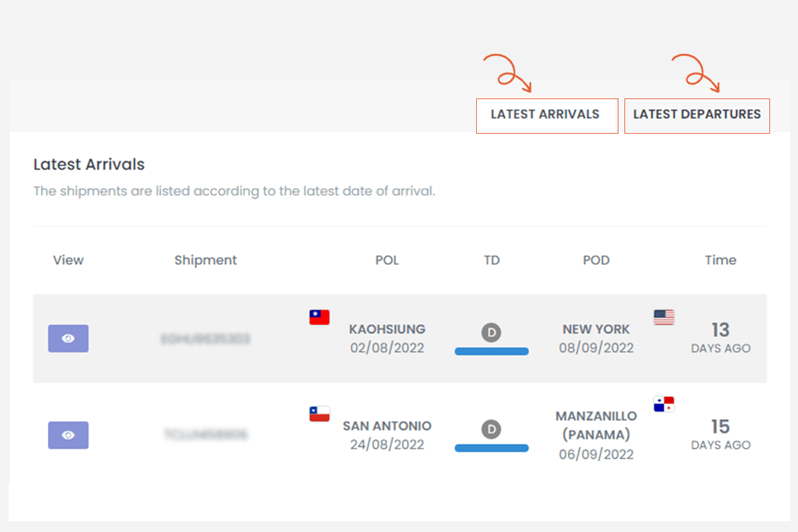The image size is (798, 532).
Task: Expand the Shipment column header
Action: point(205,260)
